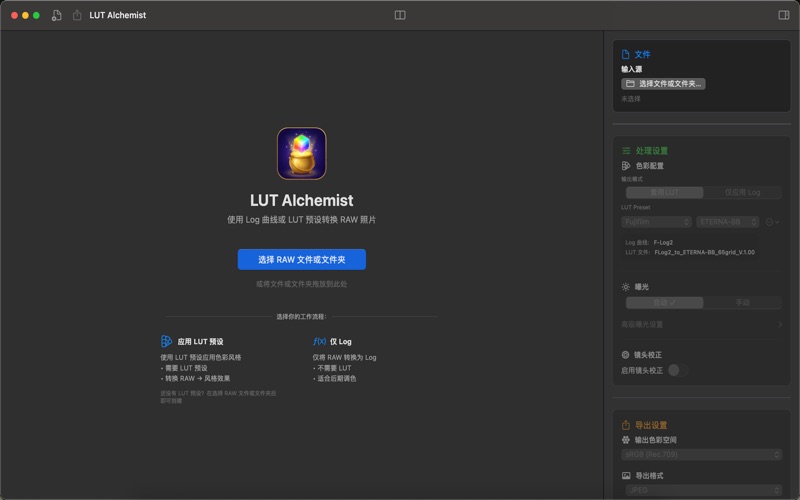Click the 还没有 LUT 预设 footnote text
The height and width of the screenshot is (500, 800).
tap(218, 397)
